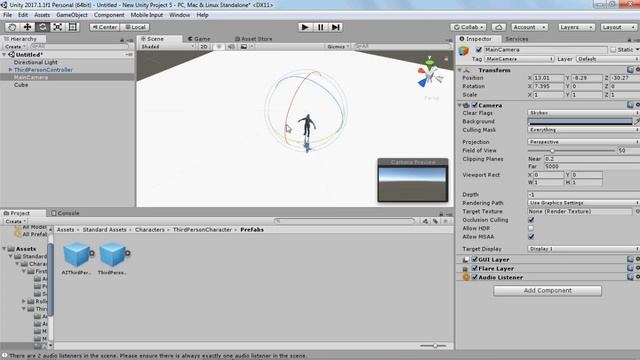Open Rendering Path dropdown

click(x=583, y=203)
